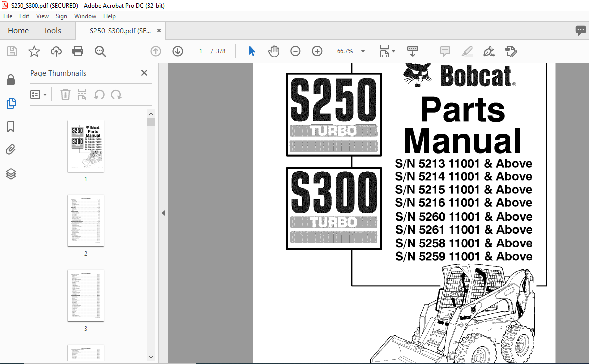589x364 pixels.
Task: Activate the Hand pan tool
Action: pyautogui.click(x=274, y=51)
